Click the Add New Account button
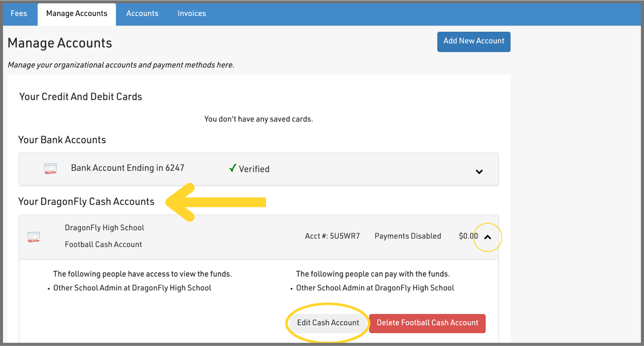Viewport: 644px width, 346px height. tap(473, 42)
